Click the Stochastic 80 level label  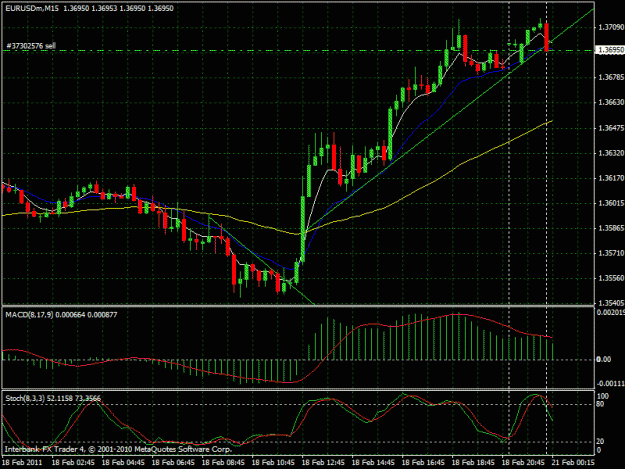pos(601,404)
